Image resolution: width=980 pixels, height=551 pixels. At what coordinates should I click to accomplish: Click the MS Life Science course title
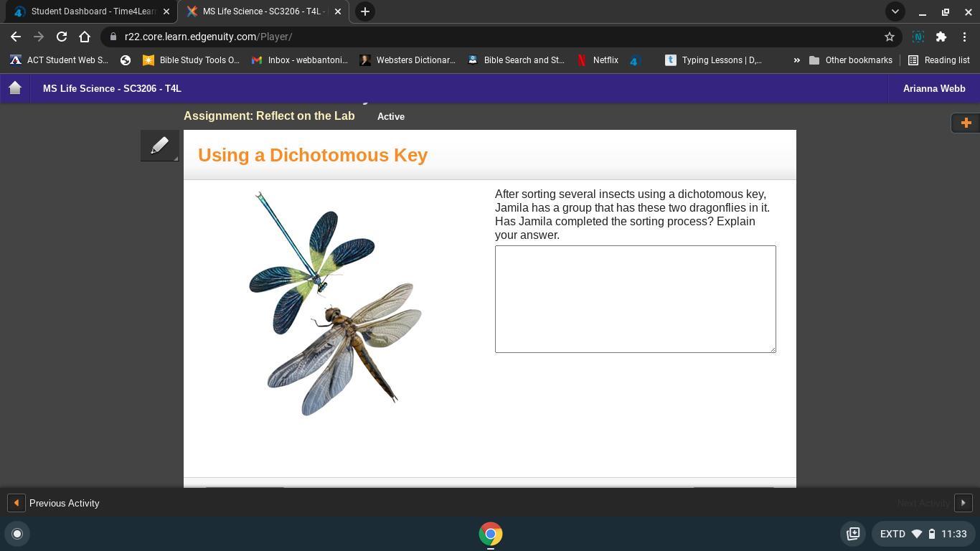(112, 88)
